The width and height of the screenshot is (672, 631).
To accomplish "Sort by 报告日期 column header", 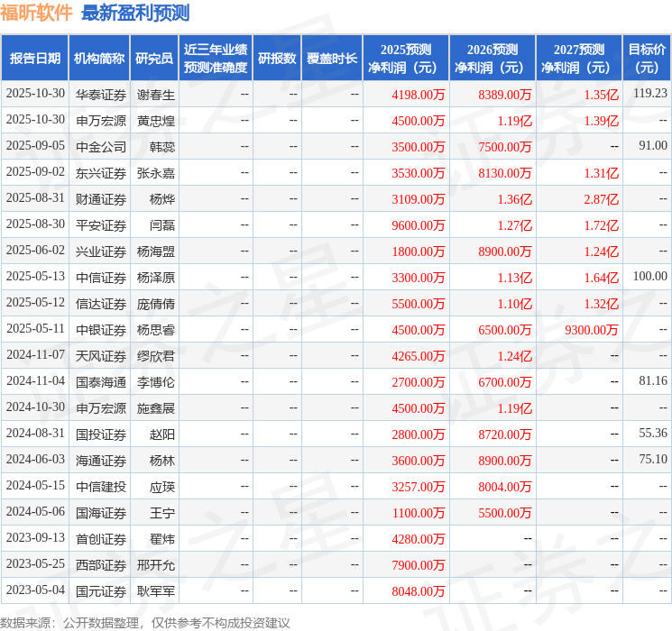I will pos(34,59).
